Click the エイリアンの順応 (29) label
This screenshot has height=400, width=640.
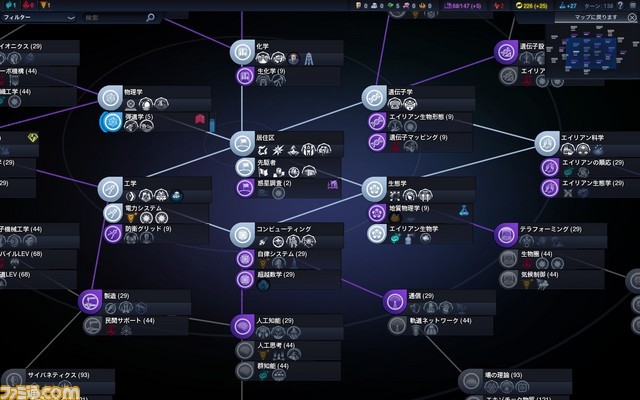[593, 162]
